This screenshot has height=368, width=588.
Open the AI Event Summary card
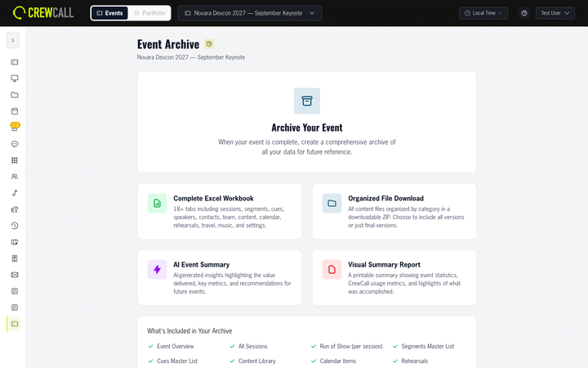tap(220, 277)
